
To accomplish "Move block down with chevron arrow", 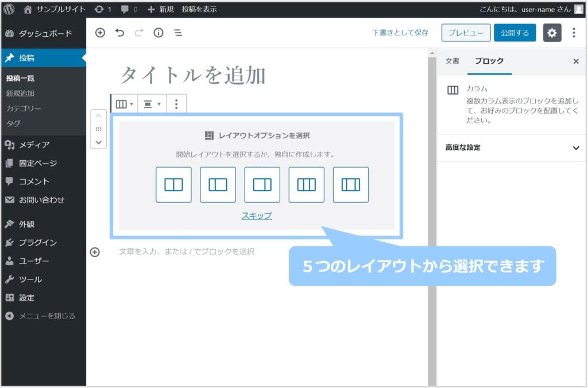I will click(x=99, y=142).
